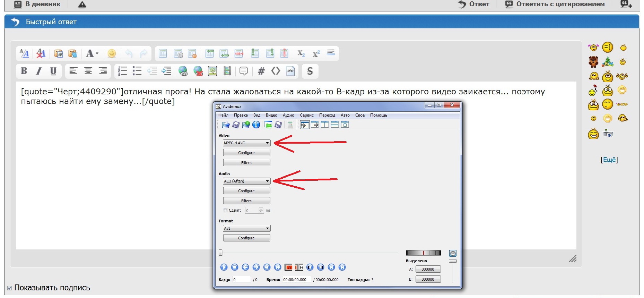Apply italic formatting in the editor
644x298 pixels.
pos(39,71)
